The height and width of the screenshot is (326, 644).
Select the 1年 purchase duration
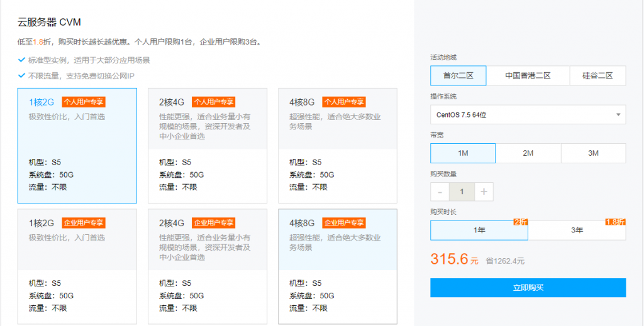(479, 231)
